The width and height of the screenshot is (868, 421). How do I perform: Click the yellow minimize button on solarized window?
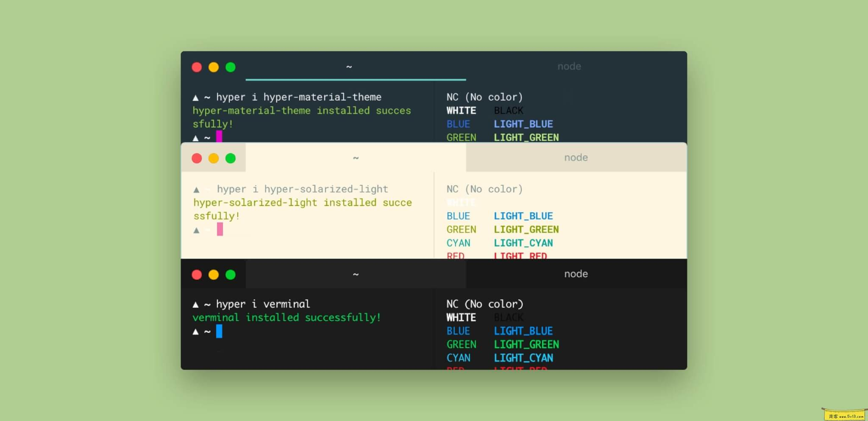click(x=214, y=158)
